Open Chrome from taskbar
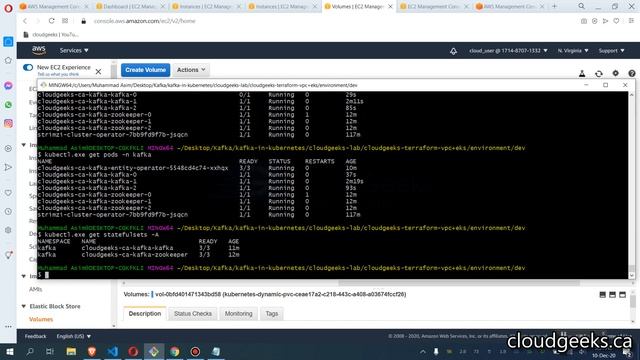640x360 pixels. coord(175,351)
